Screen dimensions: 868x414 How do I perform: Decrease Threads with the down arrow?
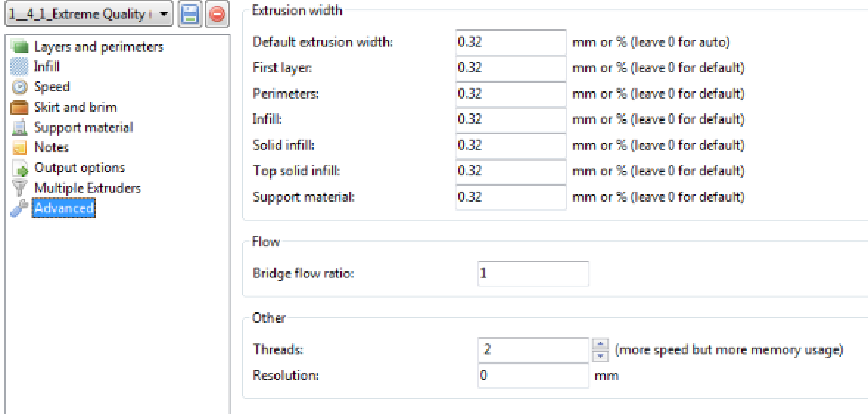click(600, 357)
